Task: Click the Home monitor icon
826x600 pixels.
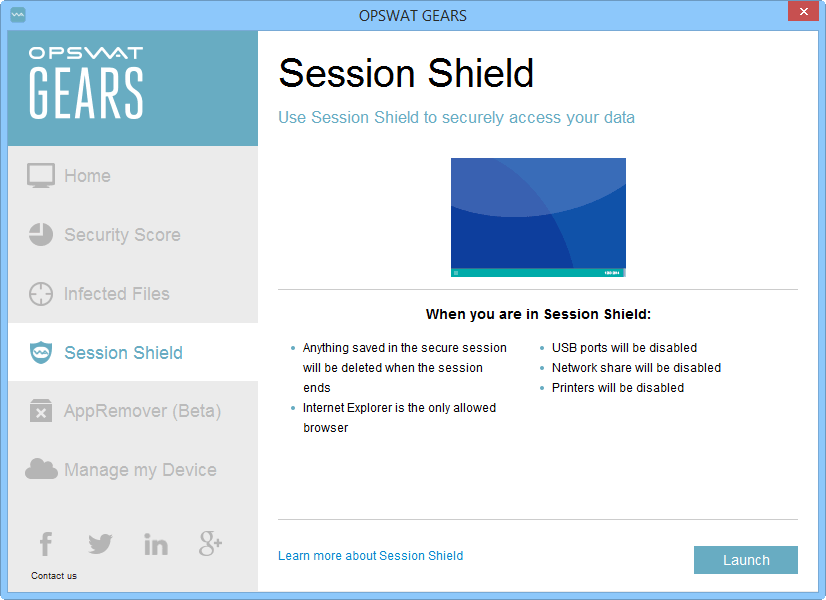Action: 41,176
